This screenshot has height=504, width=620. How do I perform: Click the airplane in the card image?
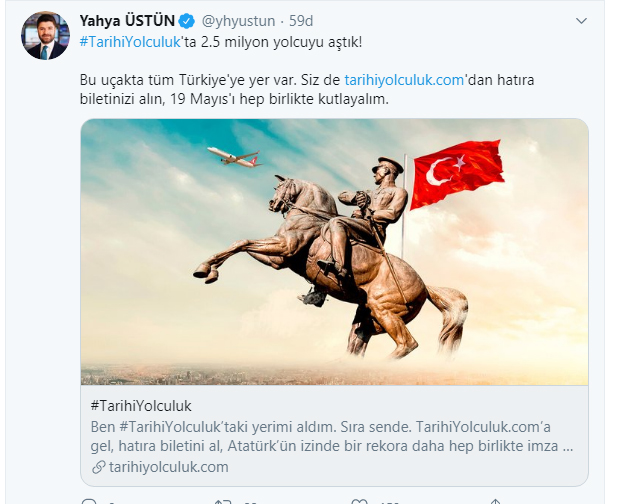pyautogui.click(x=234, y=157)
